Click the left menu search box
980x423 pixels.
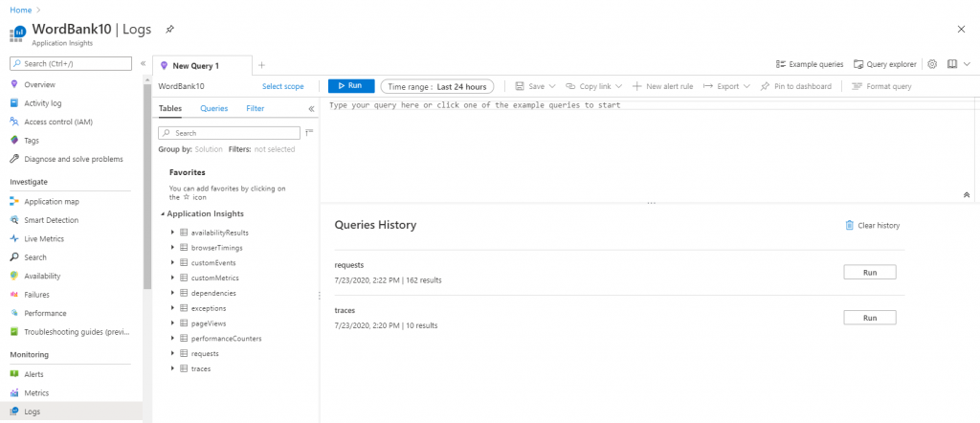pyautogui.click(x=71, y=64)
